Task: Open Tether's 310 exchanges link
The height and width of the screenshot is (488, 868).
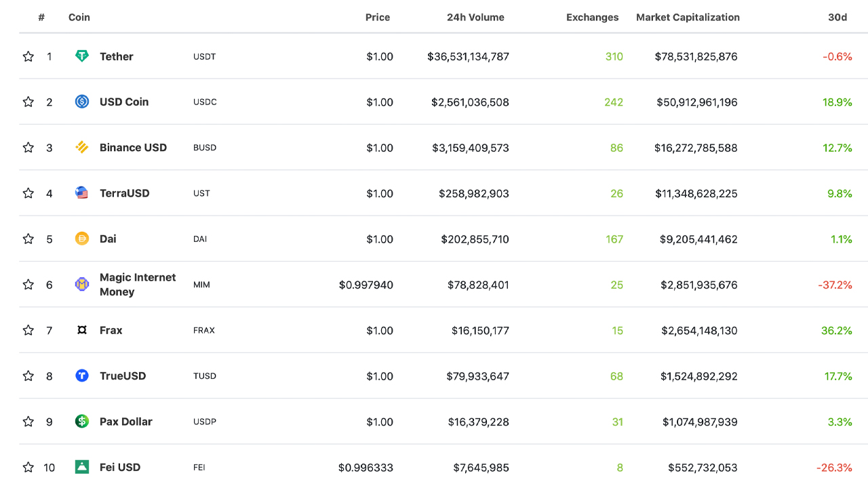Action: coord(614,57)
